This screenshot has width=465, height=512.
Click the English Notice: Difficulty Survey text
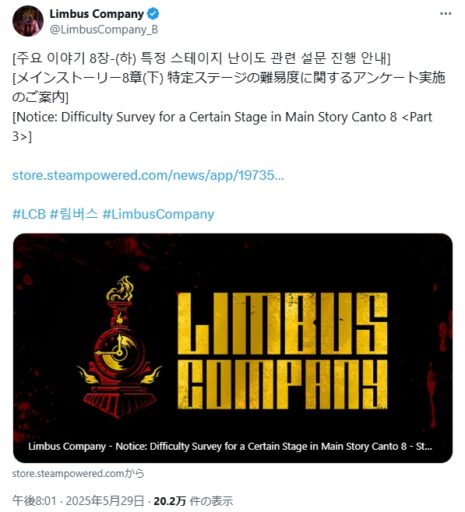click(x=222, y=127)
